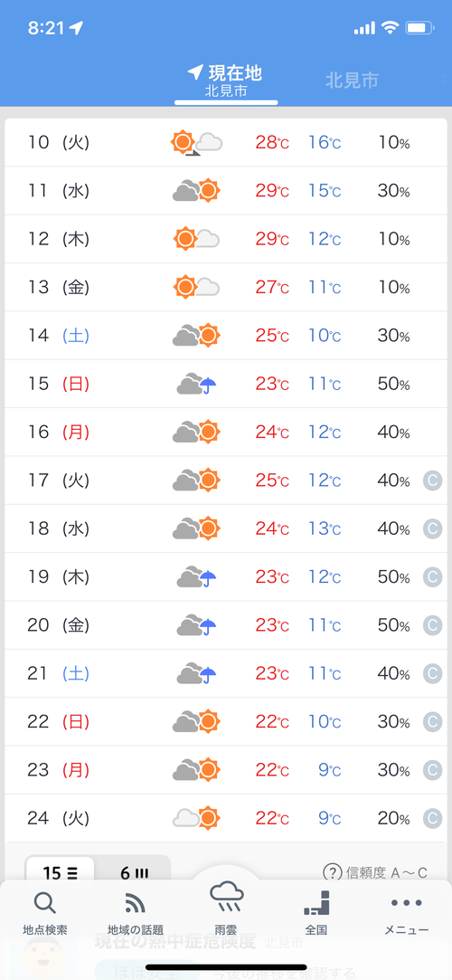Tap the 10 (火) forecast row
Screen dimensions: 452x980
(x=226, y=142)
